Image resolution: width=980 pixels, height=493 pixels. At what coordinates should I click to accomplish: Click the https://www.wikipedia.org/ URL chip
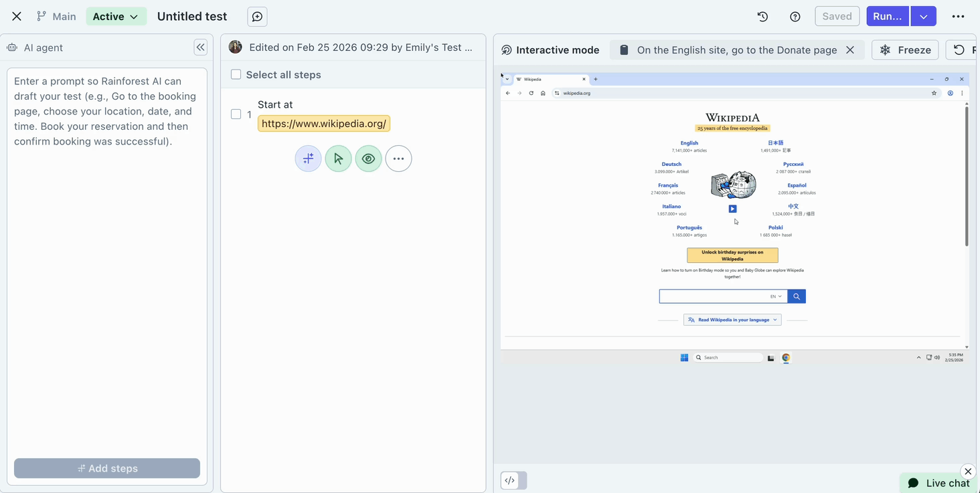pyautogui.click(x=324, y=124)
